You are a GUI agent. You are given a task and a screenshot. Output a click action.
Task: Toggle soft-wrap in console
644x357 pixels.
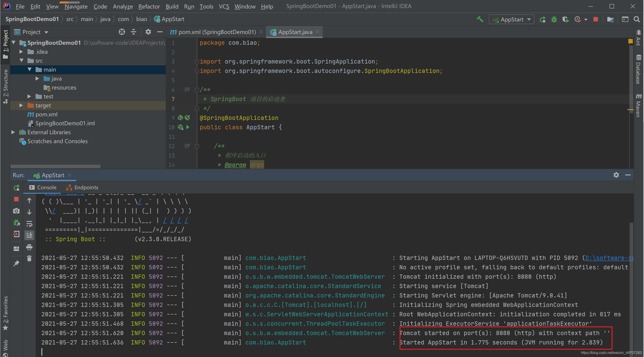(x=29, y=223)
